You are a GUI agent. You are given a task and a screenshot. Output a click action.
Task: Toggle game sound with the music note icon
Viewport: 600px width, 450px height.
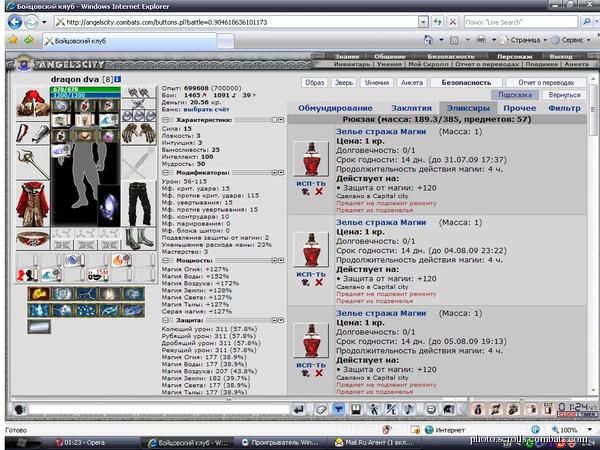[409, 409]
